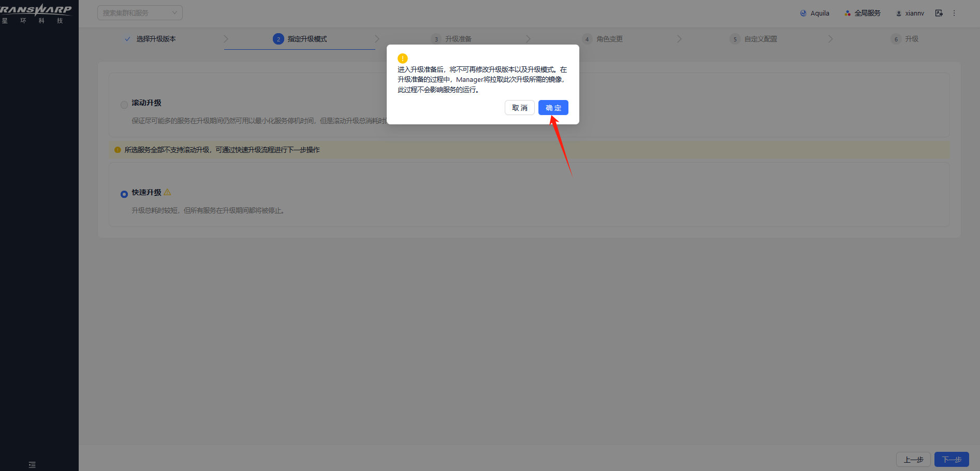Screen dimensions: 980x471
Task: Click chevron after 选择升级版本 step
Action: click(x=226, y=39)
